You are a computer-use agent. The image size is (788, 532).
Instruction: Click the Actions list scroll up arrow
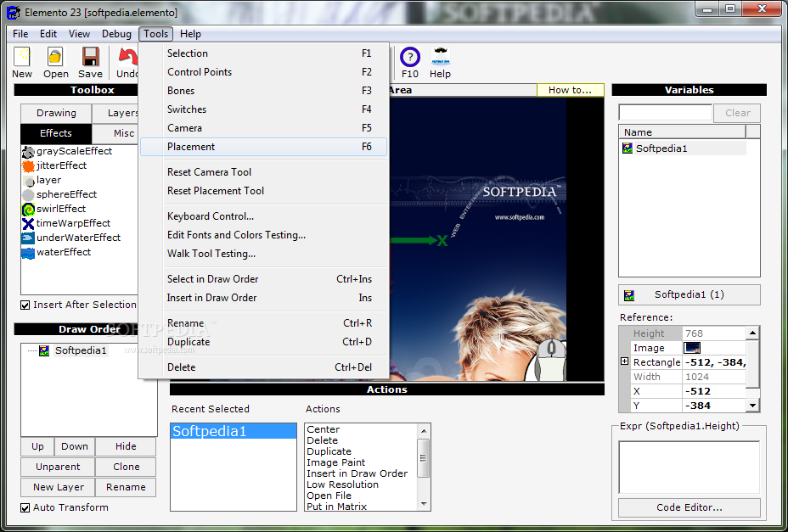[x=424, y=430]
